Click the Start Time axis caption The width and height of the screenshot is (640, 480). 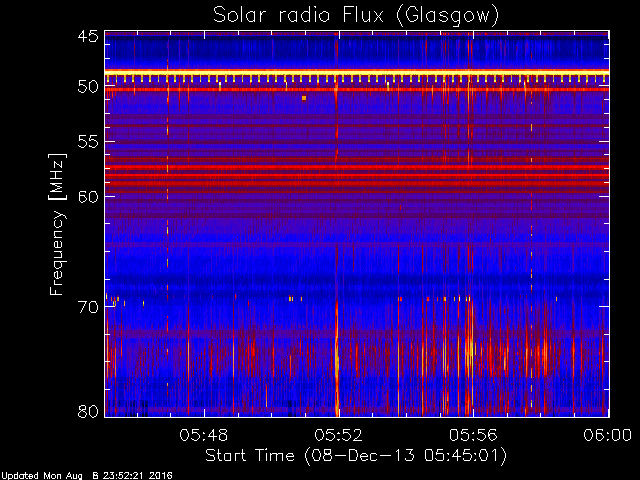356,456
